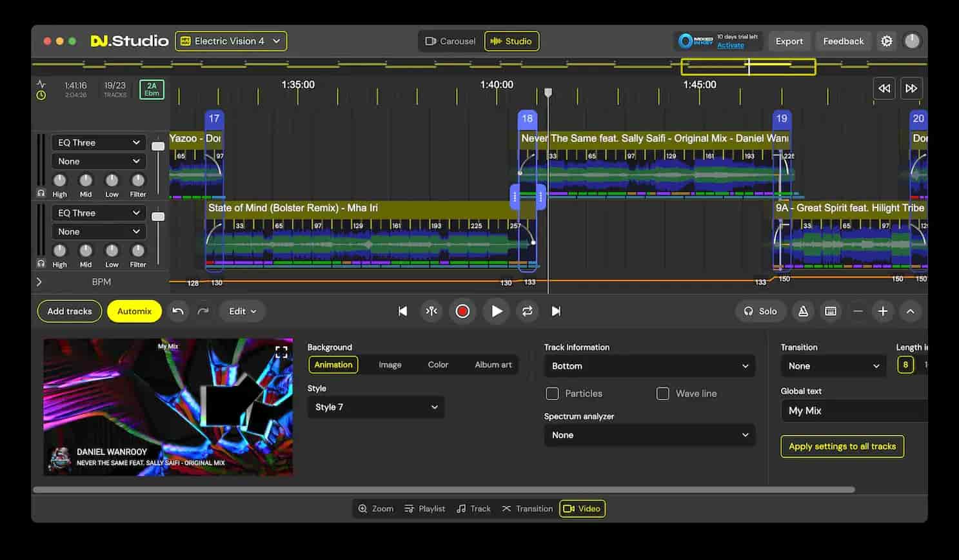Toggle Solo monitoring on
The width and height of the screenshot is (959, 560).
coord(760,311)
